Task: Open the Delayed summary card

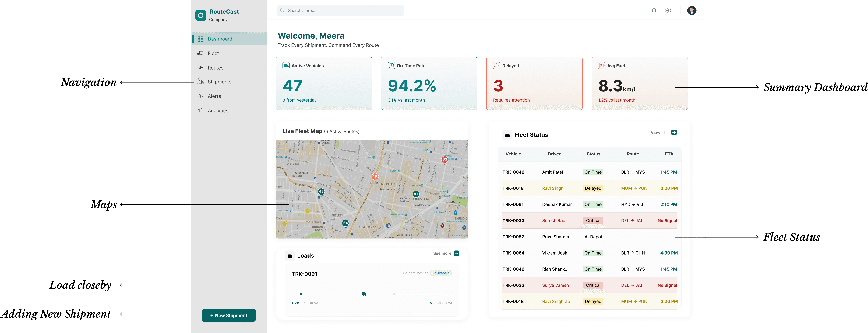Action: tap(534, 83)
